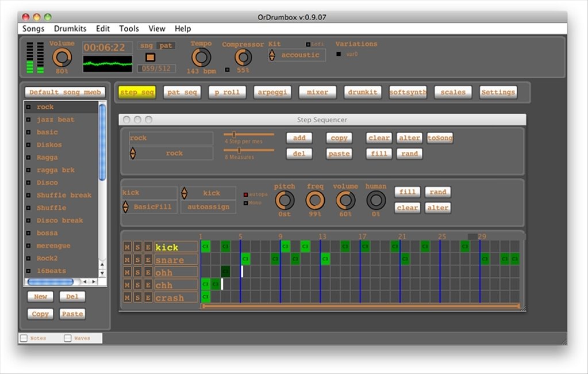Solo the ohh track with S
588x374 pixels.
coord(137,272)
